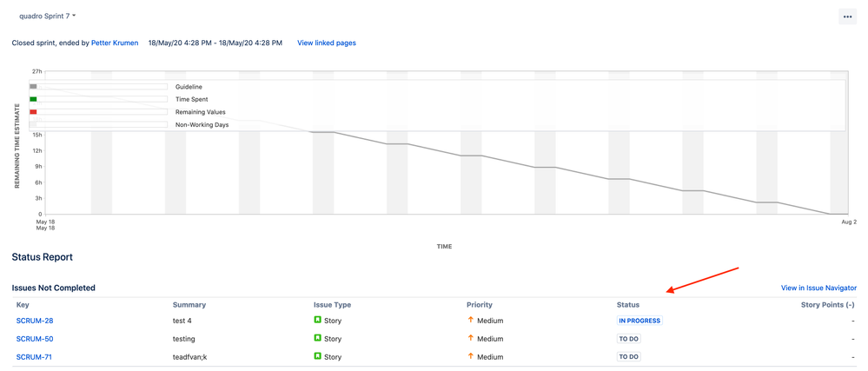
Task: Click the TIME axis title
Action: [444, 247]
